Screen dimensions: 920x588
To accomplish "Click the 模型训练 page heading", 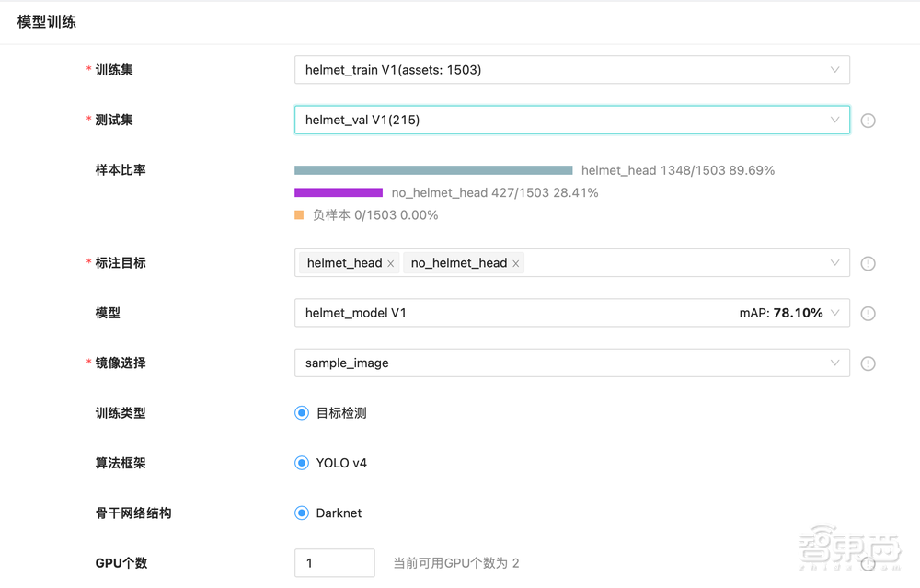I will [47, 22].
